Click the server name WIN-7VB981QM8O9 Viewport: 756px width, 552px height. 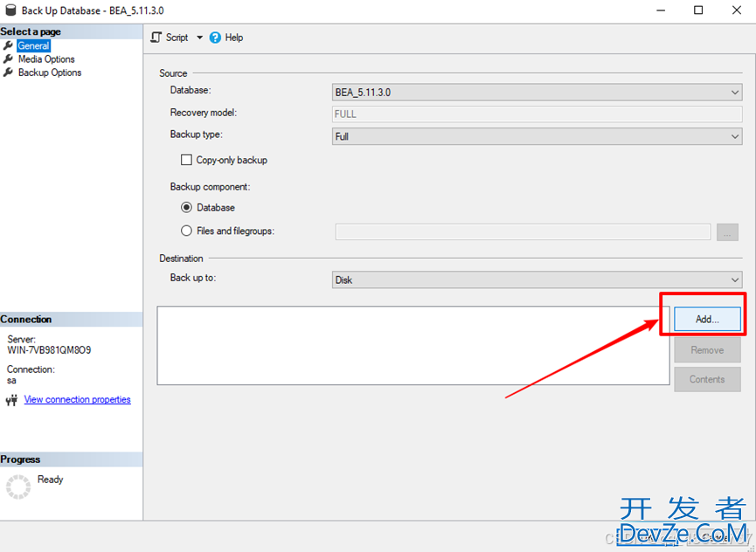pos(49,350)
